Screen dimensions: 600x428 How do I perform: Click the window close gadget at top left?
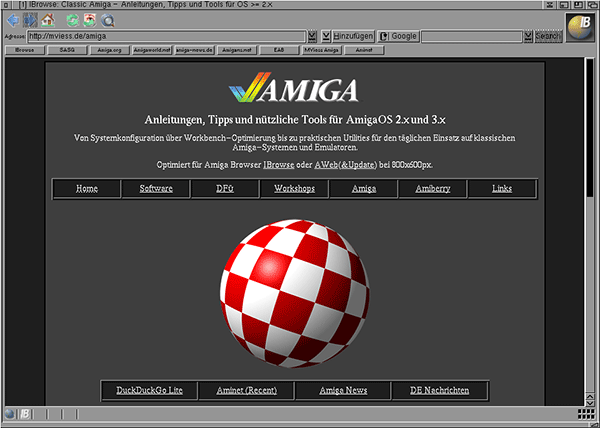tap(5, 5)
